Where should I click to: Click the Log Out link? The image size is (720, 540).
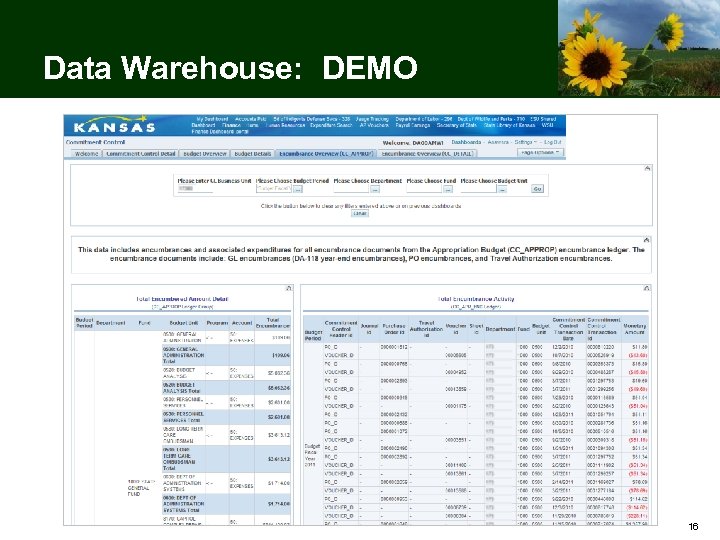(x=552, y=142)
